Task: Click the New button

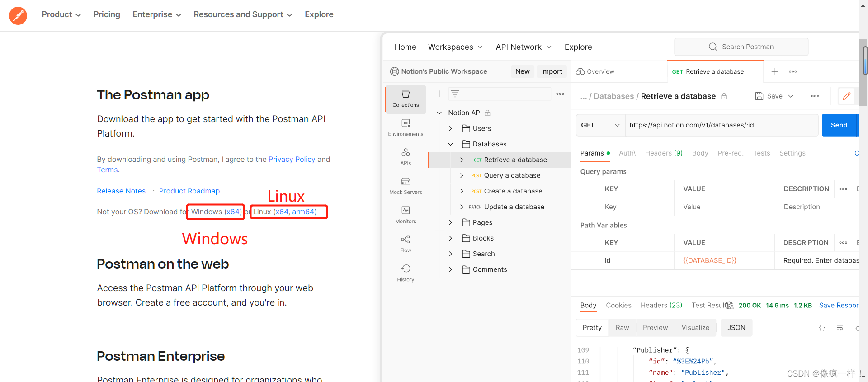Action: tap(522, 71)
